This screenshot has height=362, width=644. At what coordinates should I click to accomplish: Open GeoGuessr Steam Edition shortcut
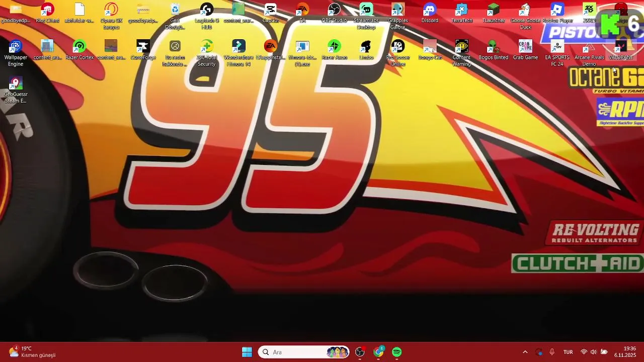[16, 90]
